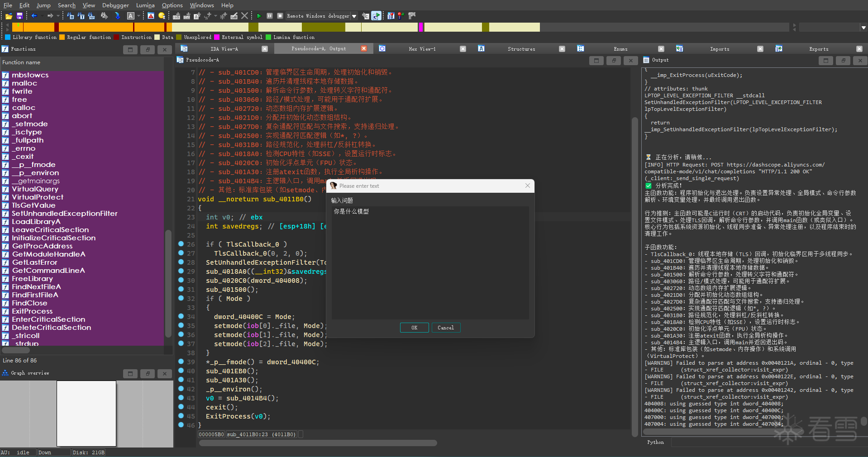Switch to the IDA View-A tab
The height and width of the screenshot is (457, 868).
(224, 49)
